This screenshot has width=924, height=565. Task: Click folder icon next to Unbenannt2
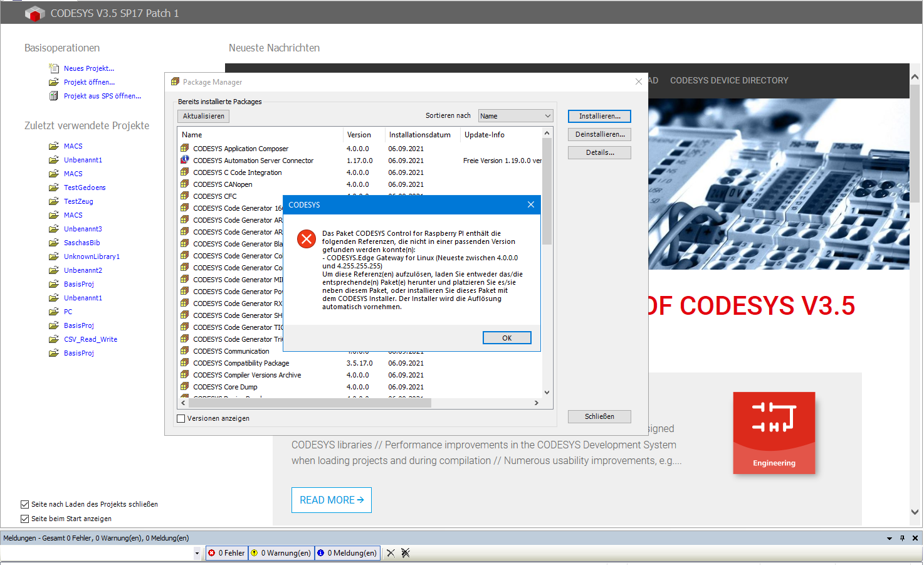(54, 270)
